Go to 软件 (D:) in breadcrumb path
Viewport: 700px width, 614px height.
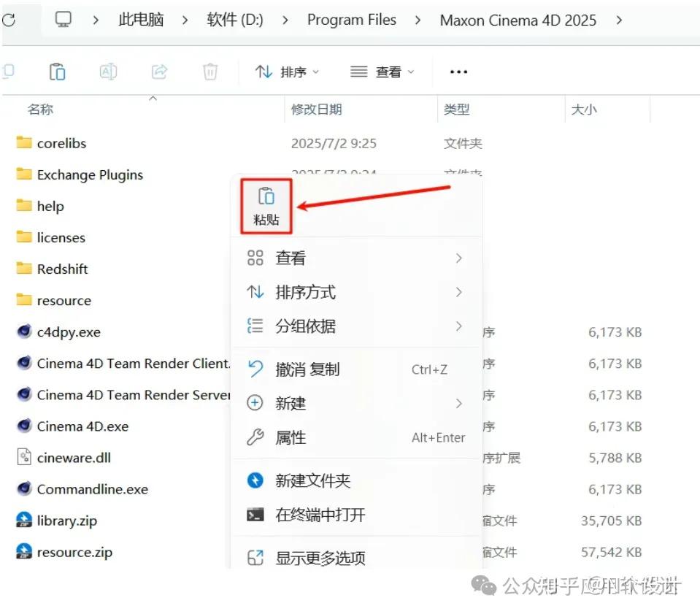pyautogui.click(x=235, y=20)
